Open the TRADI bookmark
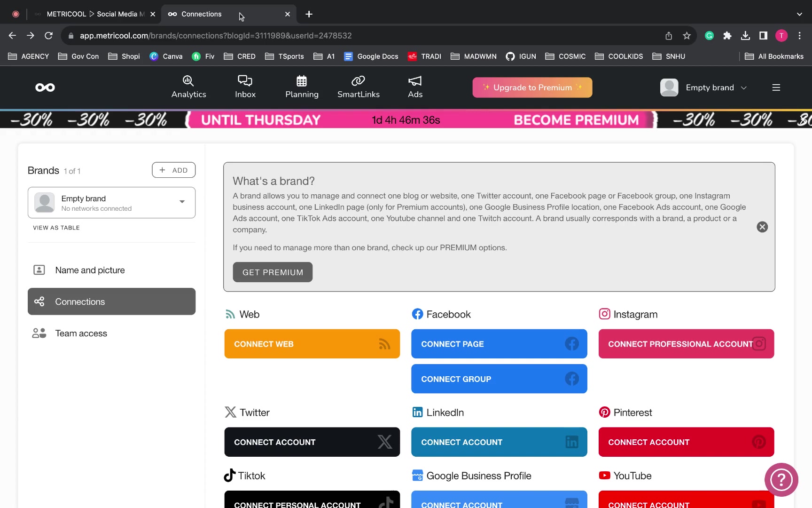The height and width of the screenshot is (508, 812). tap(424, 56)
